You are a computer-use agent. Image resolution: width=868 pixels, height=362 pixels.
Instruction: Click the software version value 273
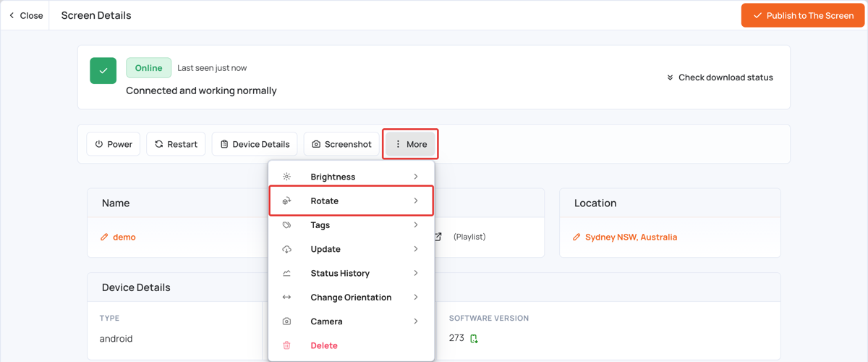(456, 338)
